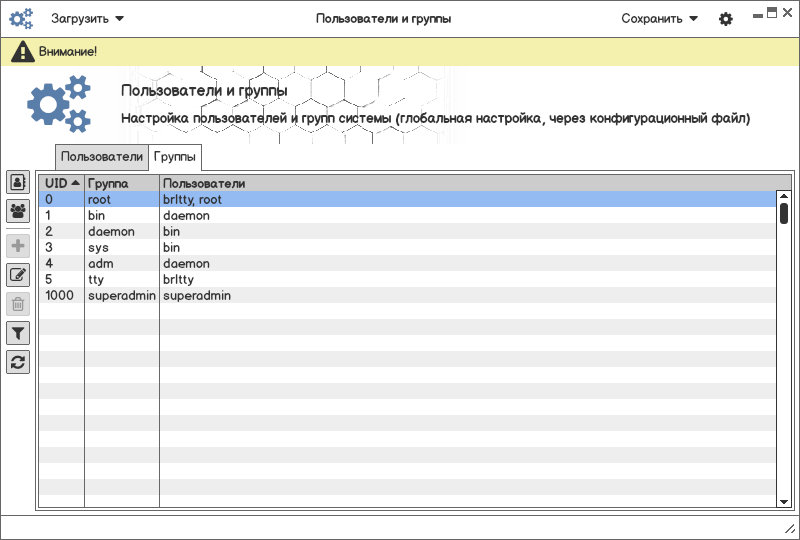Click the single user icon in sidebar

18,182
